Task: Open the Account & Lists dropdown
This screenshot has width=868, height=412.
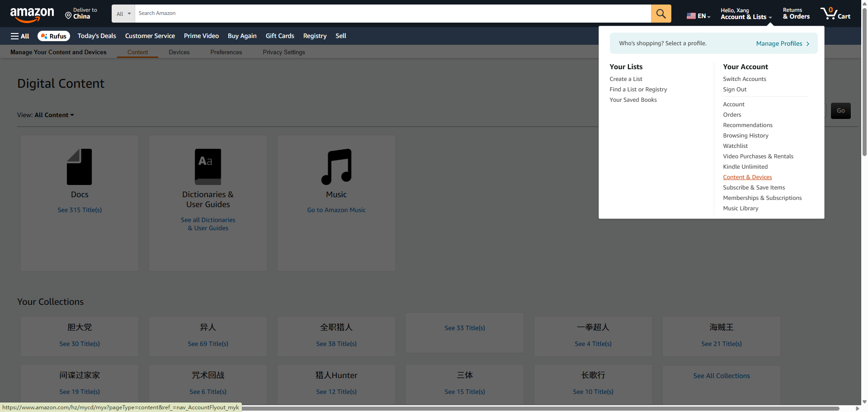Action: (x=746, y=14)
